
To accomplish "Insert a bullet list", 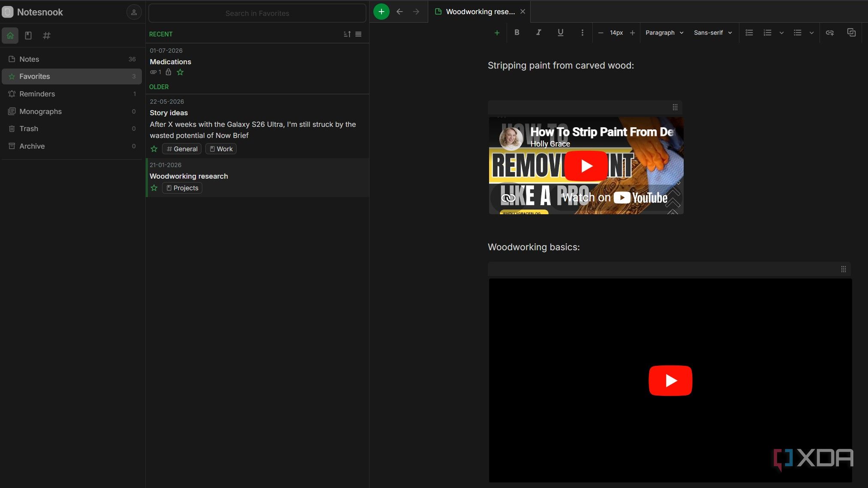I will (797, 33).
